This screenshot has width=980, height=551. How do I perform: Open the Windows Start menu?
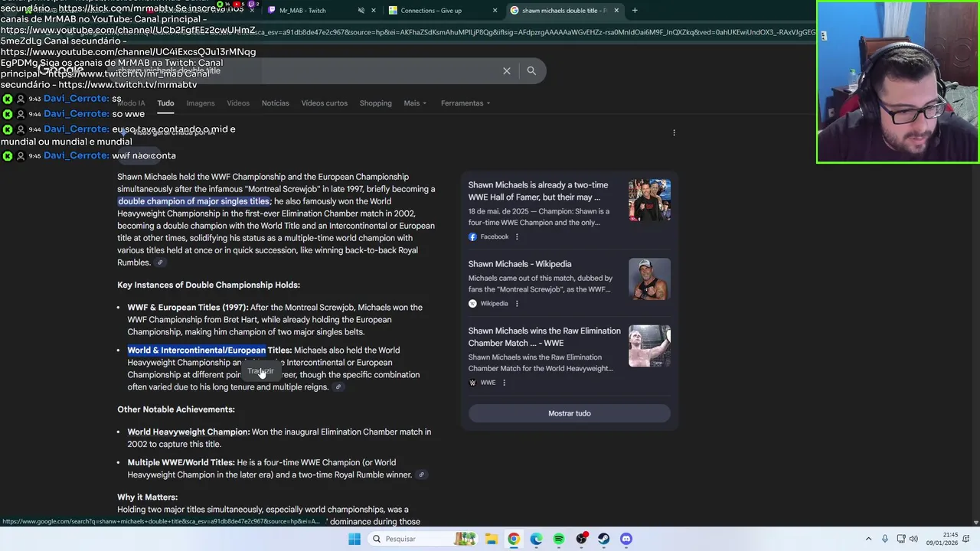[x=354, y=539]
